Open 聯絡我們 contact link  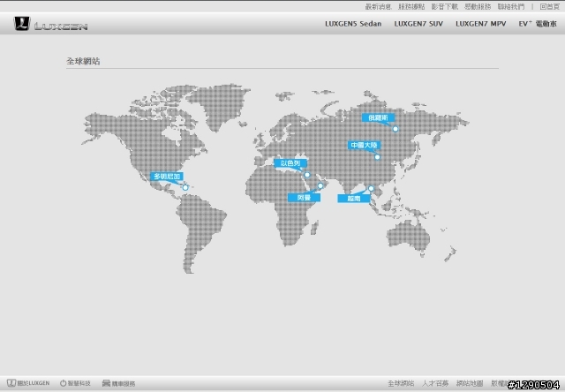pos(511,6)
